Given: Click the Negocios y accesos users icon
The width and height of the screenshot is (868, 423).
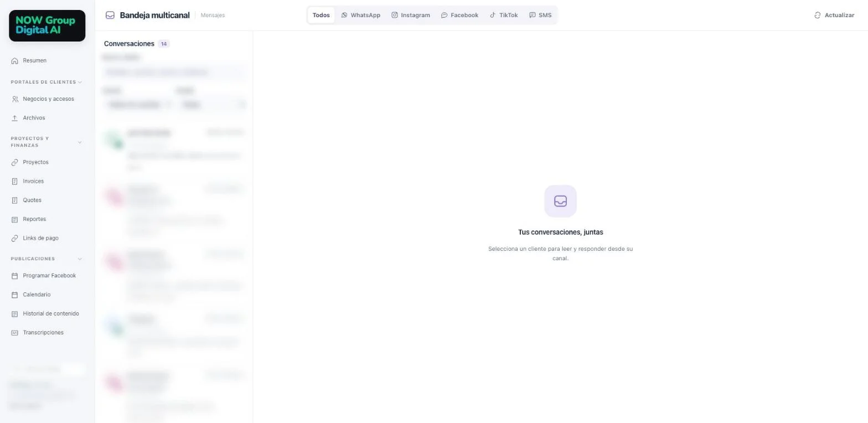Looking at the screenshot, I should pyautogui.click(x=15, y=99).
